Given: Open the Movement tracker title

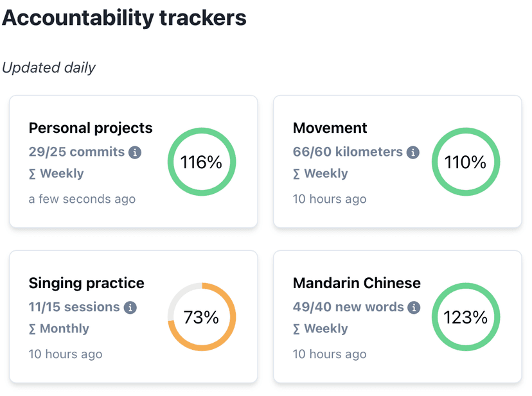Looking at the screenshot, I should coord(330,128).
